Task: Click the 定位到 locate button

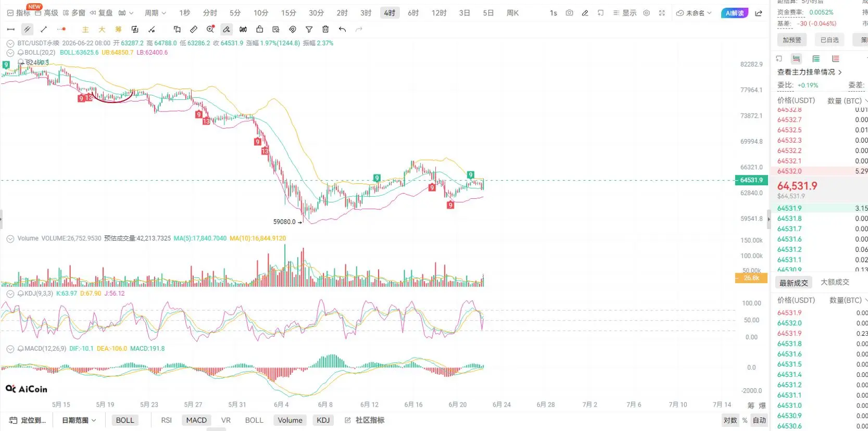Action: coord(28,420)
